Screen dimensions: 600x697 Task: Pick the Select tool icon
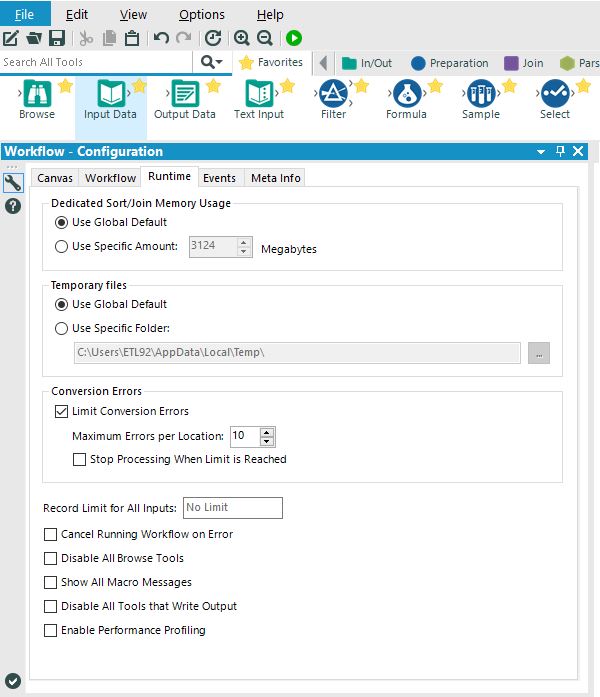[x=555, y=93]
